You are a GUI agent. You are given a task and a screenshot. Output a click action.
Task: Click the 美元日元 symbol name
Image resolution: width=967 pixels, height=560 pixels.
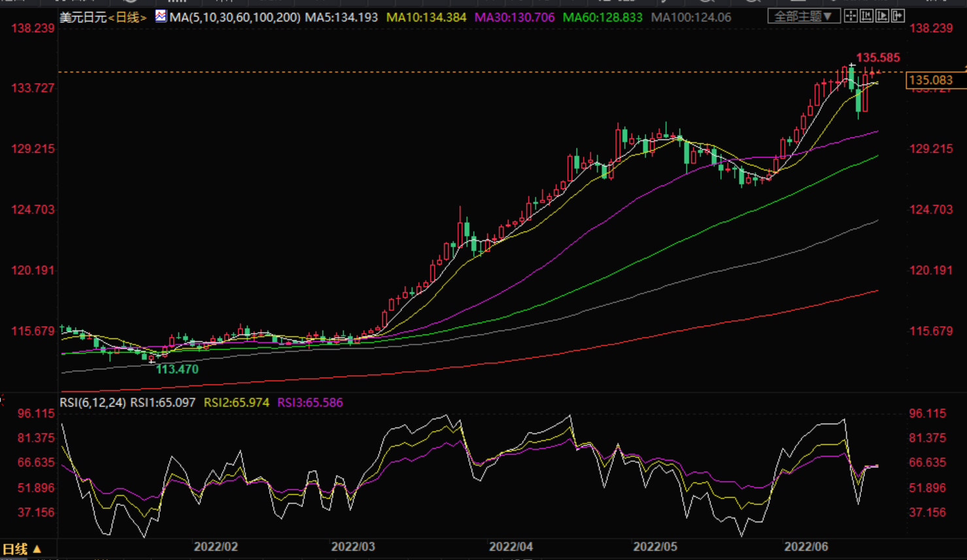(83, 18)
